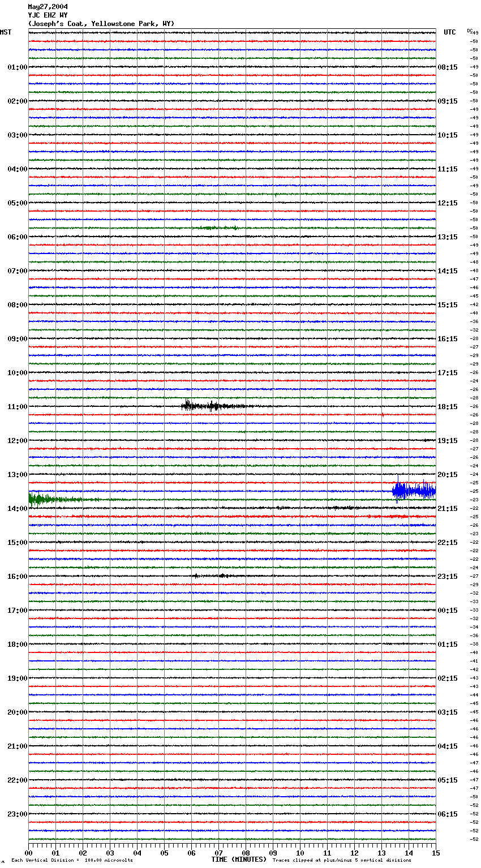Select the 04:00 MST time label
Screen dimensions: 481x868
18,169
